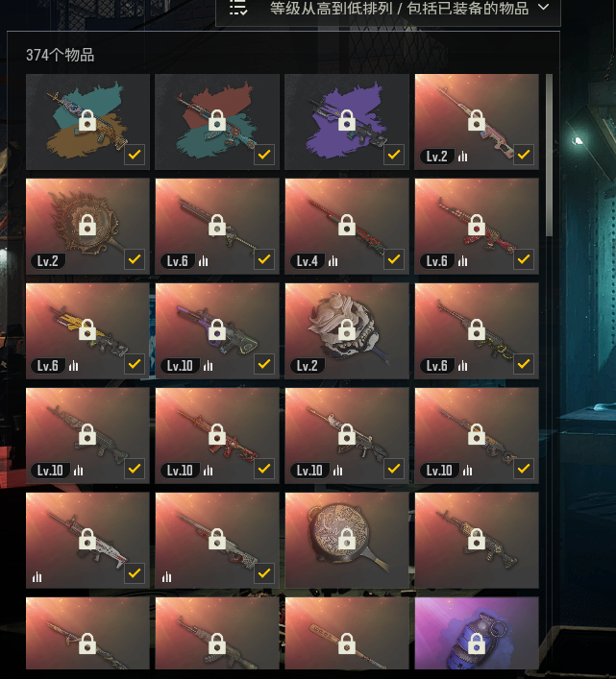The height and width of the screenshot is (679, 616).
Task: Click the Lv.10 badge on red-orange rifle
Action: pos(180,471)
